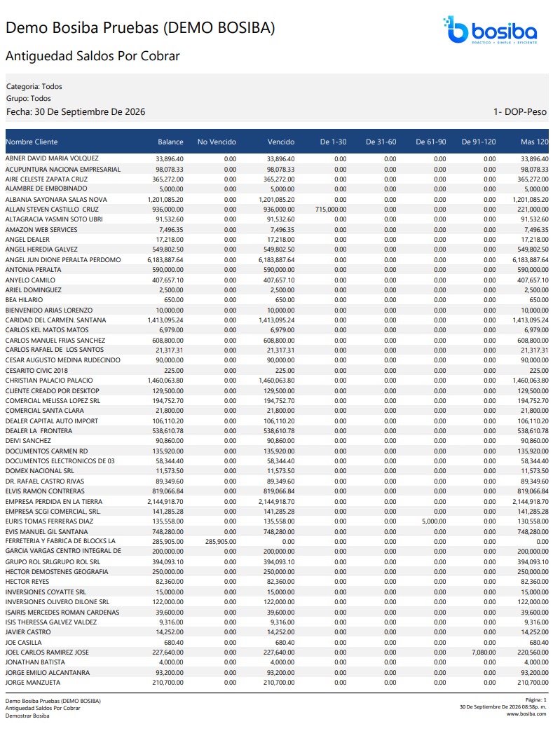Select client ANYELO CAMILO
The height and width of the screenshot is (731, 560).
coord(30,280)
